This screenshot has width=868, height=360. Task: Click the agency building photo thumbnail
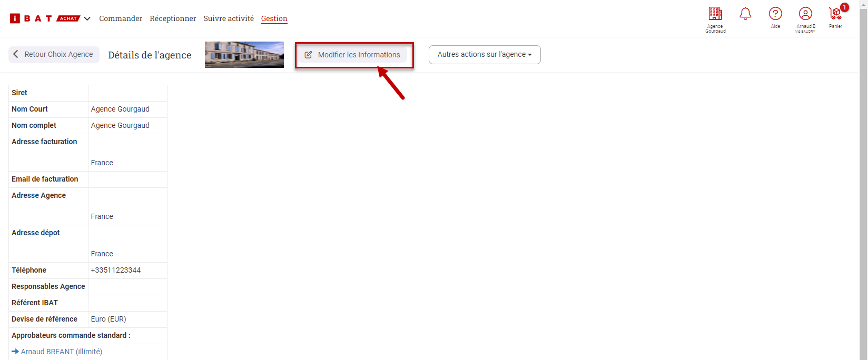pos(244,55)
